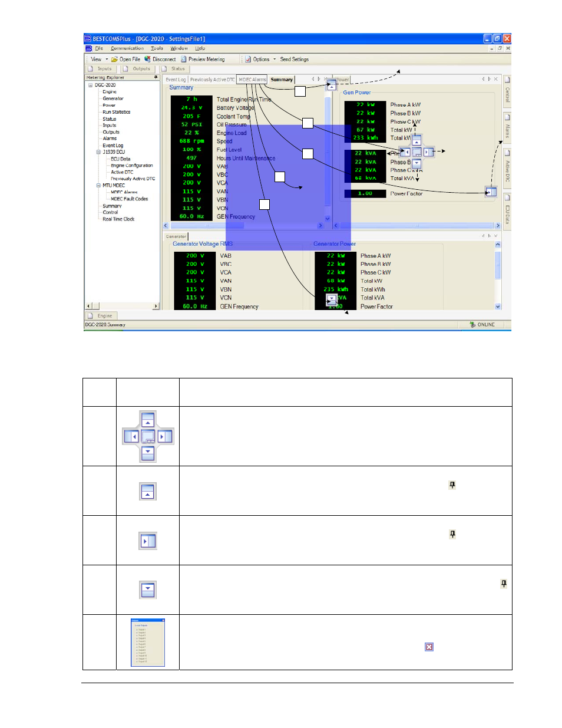Select the MDEC Alarms tab

252,80
